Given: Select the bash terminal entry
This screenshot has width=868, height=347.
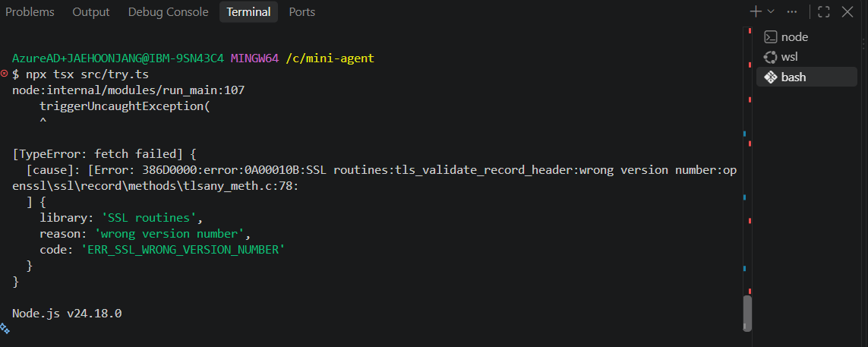Looking at the screenshot, I should point(806,77).
